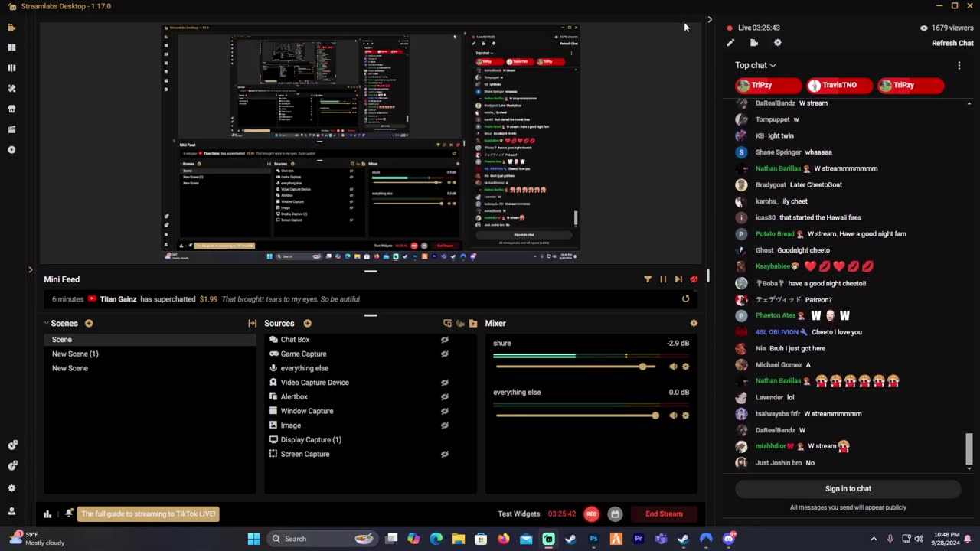
Task: Open shure audio source settings gear
Action: pyautogui.click(x=685, y=367)
